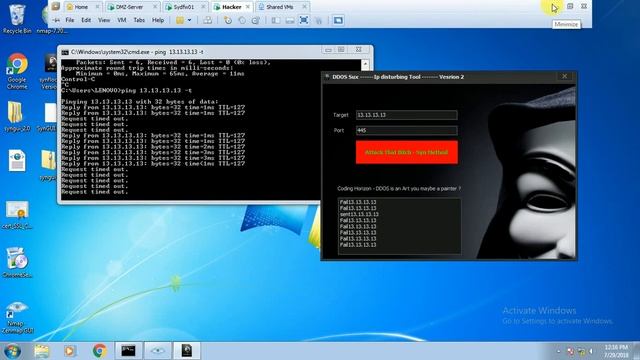Maximize the cmd ping window
640x360 pixels.
[341, 50]
